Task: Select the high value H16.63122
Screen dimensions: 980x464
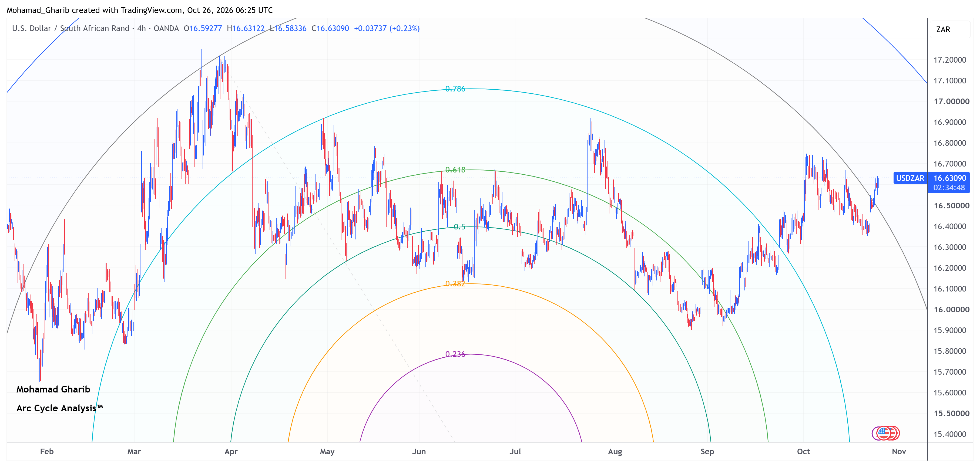Action: click(x=246, y=29)
